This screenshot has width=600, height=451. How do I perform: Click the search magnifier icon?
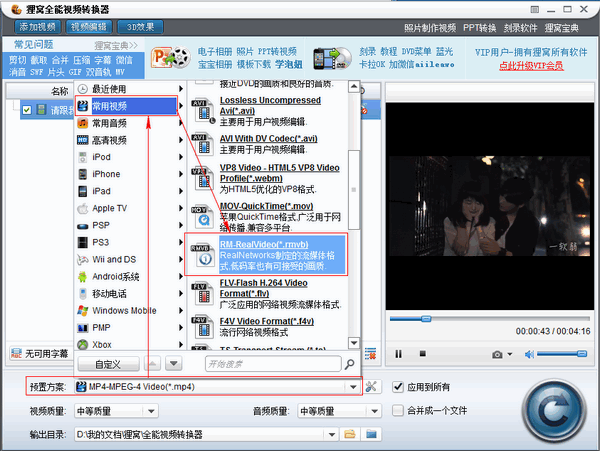349,364
